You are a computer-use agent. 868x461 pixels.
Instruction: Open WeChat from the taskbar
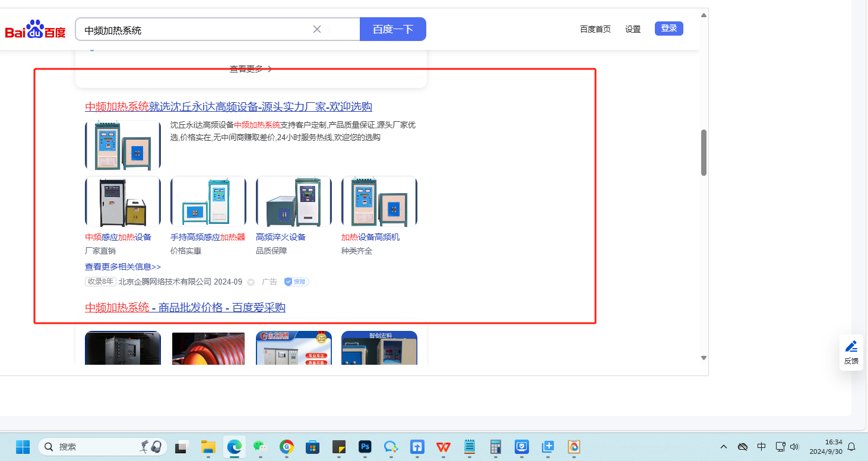[261, 447]
